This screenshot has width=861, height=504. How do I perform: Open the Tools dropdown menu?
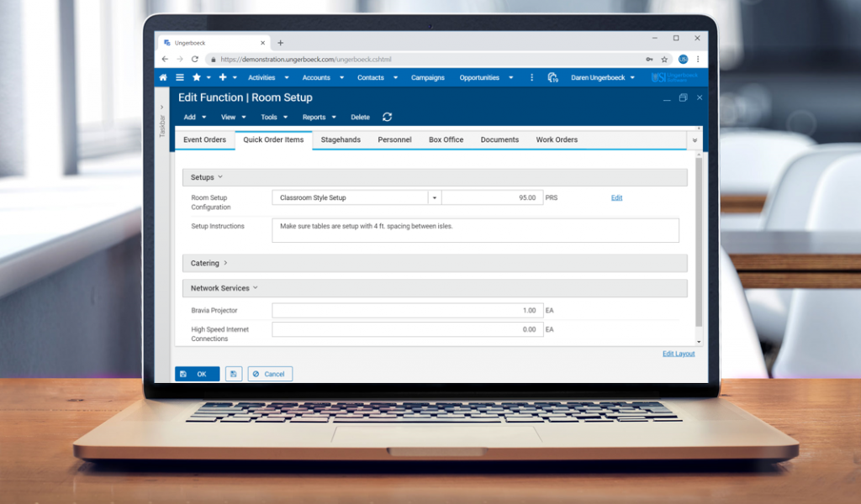coord(272,118)
